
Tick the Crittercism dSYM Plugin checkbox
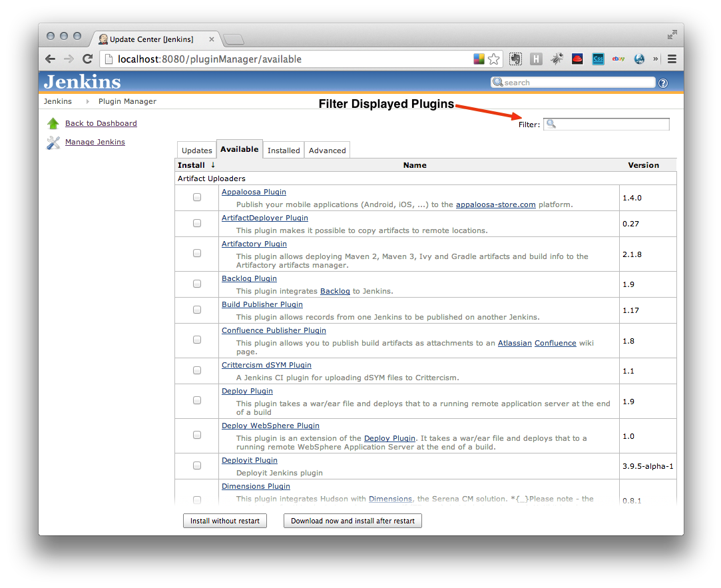[197, 370]
